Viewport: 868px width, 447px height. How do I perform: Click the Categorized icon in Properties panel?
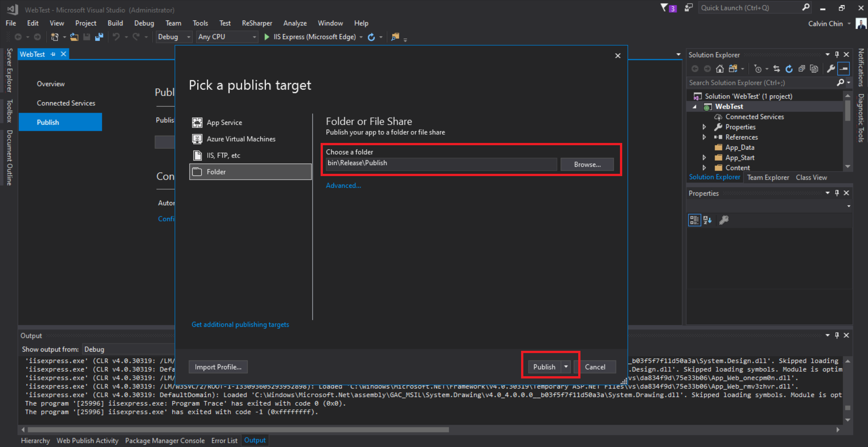pyautogui.click(x=694, y=220)
